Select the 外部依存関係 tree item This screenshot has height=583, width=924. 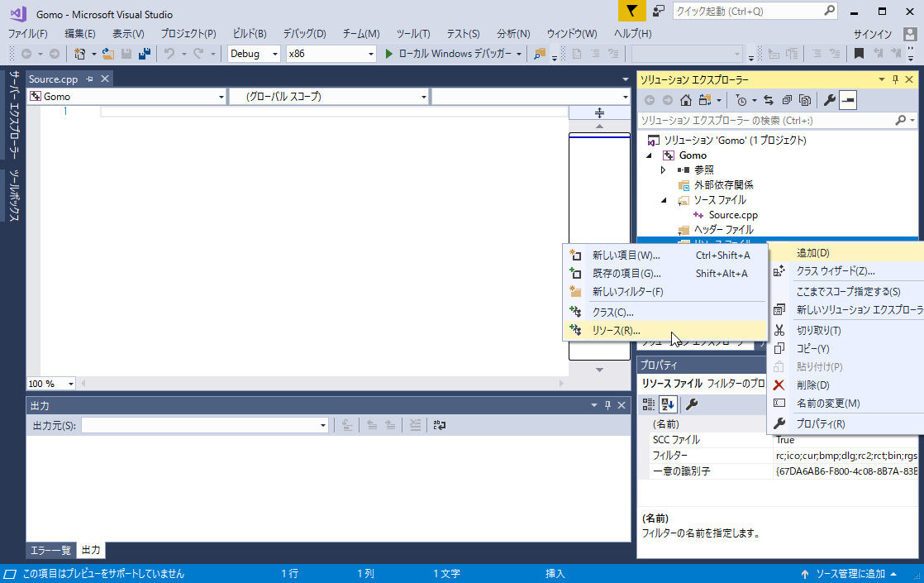point(723,185)
